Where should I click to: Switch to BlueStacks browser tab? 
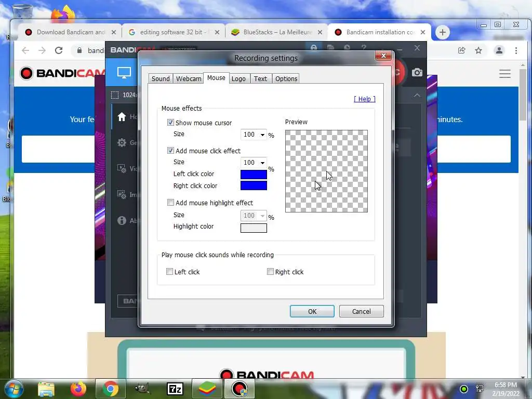(275, 32)
